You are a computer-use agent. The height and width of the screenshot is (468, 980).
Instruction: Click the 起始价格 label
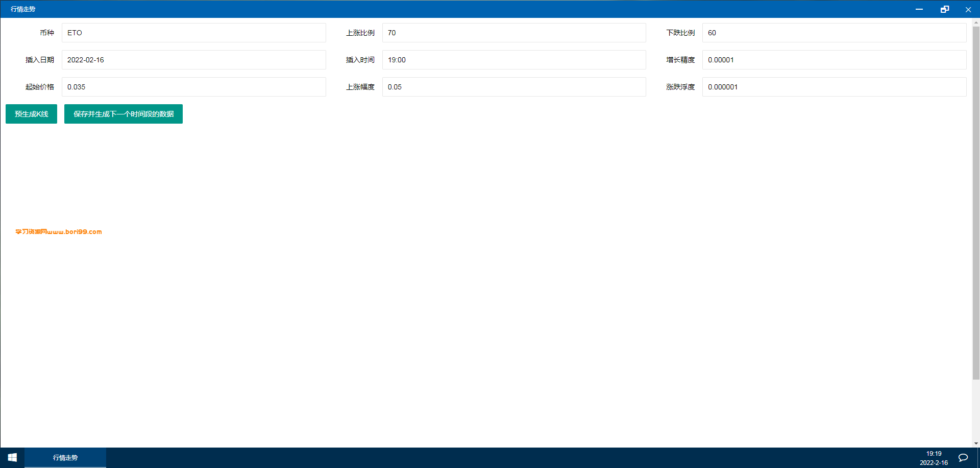(x=40, y=87)
